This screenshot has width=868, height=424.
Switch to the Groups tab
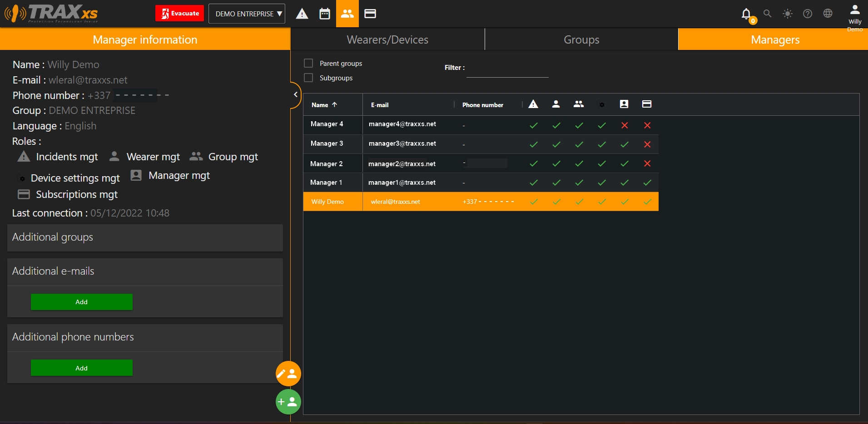click(x=581, y=39)
